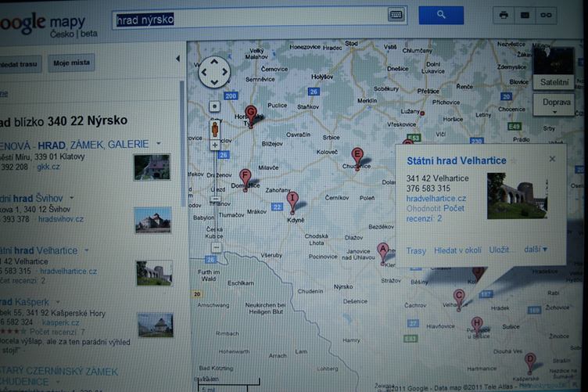Screen dimensions: 588x392
Task: Open the first result's thumbnail photo
Action: coord(152,167)
